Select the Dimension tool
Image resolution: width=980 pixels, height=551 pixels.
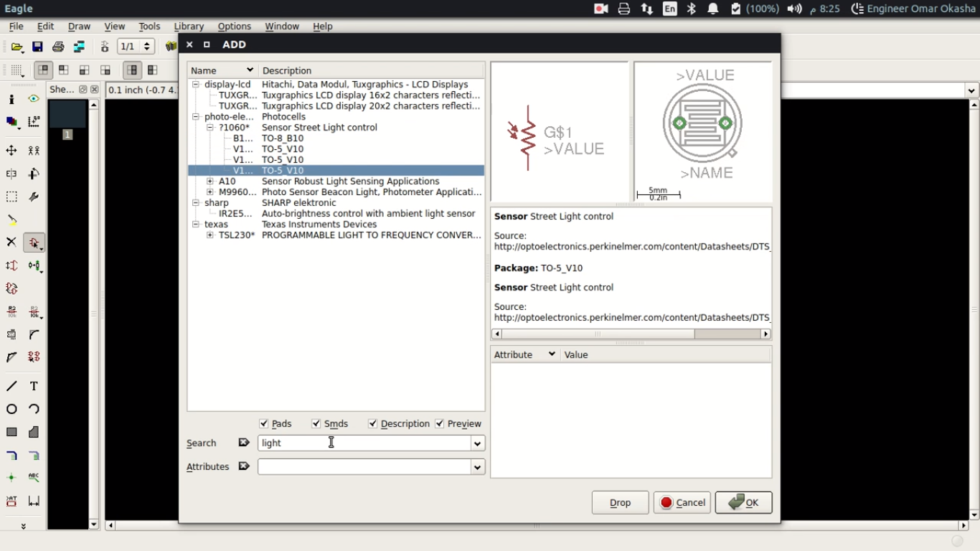(x=34, y=501)
